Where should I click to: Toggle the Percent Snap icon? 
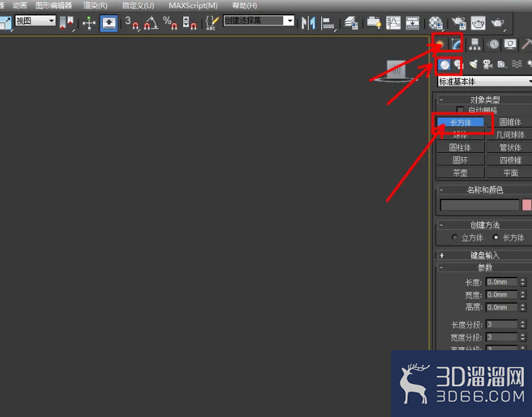pyautogui.click(x=171, y=23)
